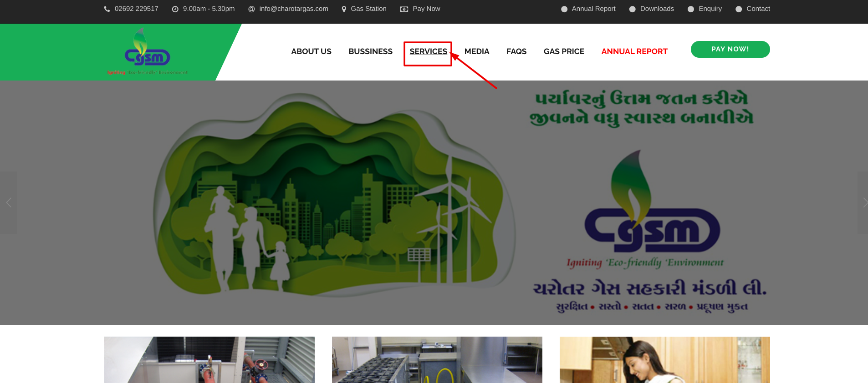The height and width of the screenshot is (383, 868).
Task: Go to previous slide with left arrow
Action: pos(8,202)
